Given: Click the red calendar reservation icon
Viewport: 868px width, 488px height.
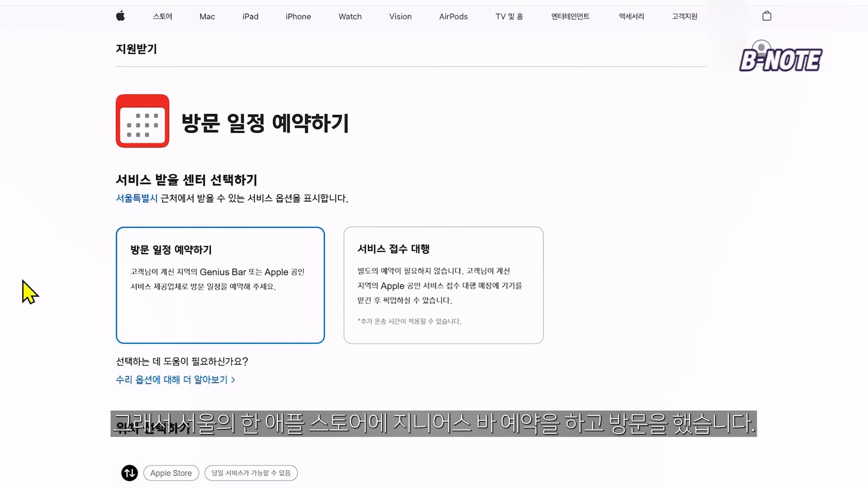Looking at the screenshot, I should click(142, 121).
